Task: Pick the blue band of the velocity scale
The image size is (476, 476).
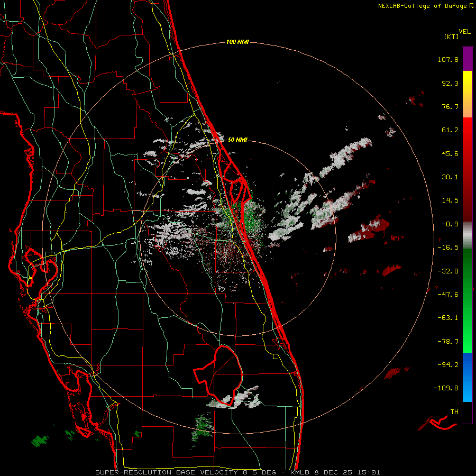Action: (x=467, y=377)
